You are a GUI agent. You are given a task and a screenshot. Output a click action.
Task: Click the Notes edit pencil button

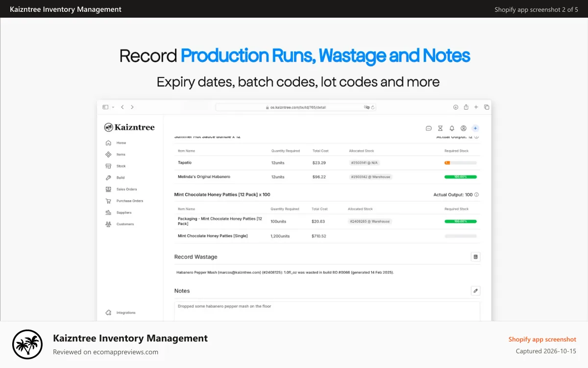475,291
